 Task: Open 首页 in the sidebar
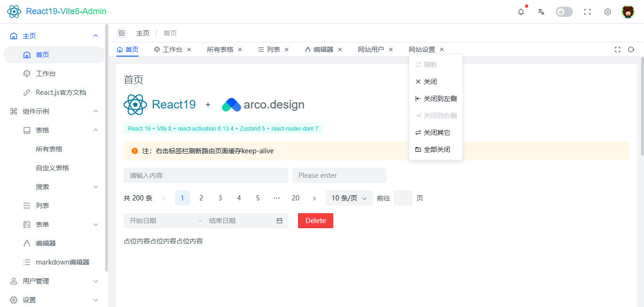click(x=54, y=55)
